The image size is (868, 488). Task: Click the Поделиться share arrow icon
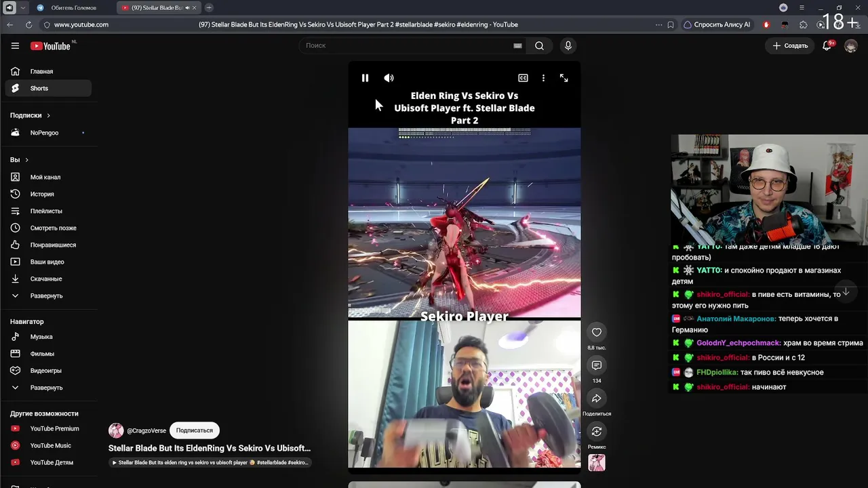pyautogui.click(x=597, y=399)
